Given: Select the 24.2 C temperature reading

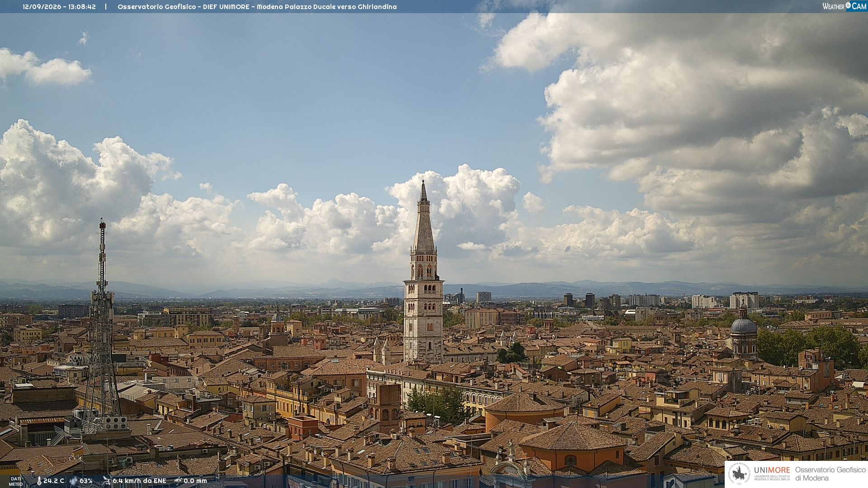Looking at the screenshot, I should point(54,481).
